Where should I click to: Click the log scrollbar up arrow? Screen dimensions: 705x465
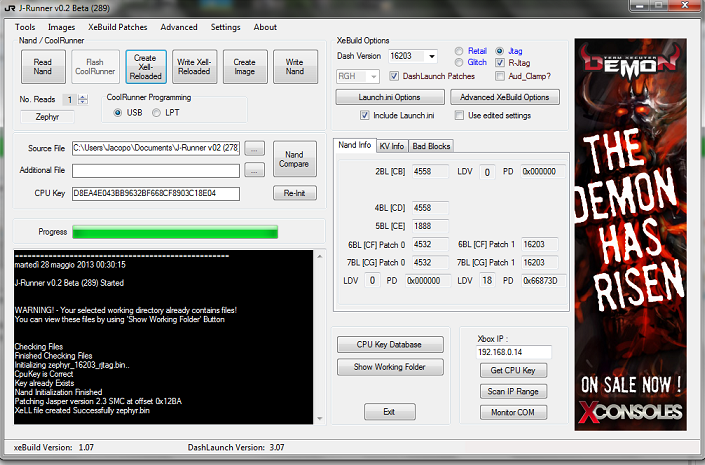tap(320, 256)
